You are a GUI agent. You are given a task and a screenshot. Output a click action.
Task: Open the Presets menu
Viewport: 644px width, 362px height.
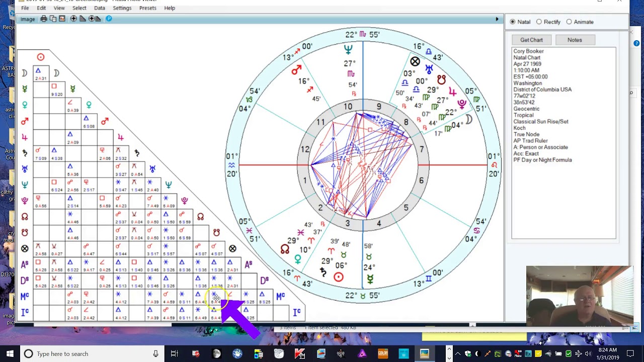point(147,8)
